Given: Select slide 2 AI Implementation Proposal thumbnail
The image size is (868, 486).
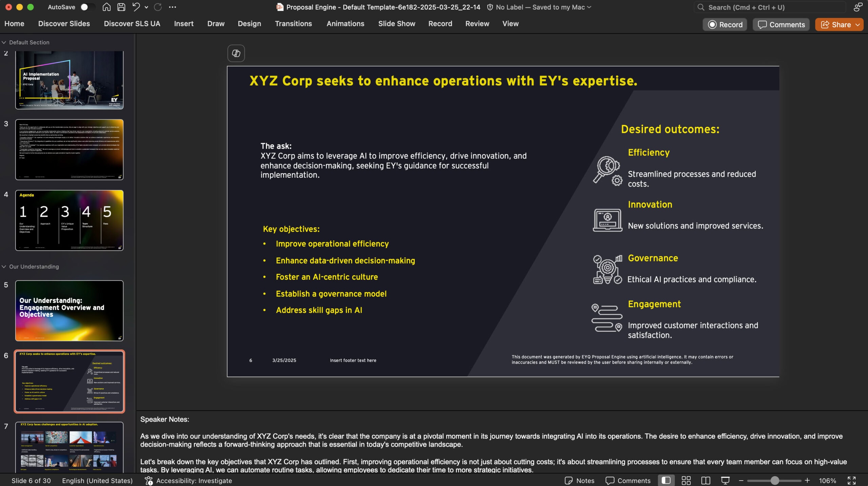Looking at the screenshot, I should (69, 80).
